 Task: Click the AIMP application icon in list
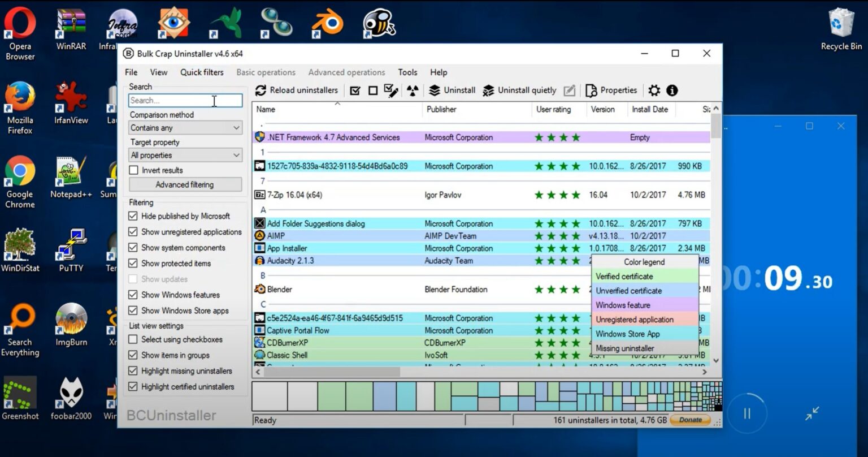pyautogui.click(x=260, y=236)
